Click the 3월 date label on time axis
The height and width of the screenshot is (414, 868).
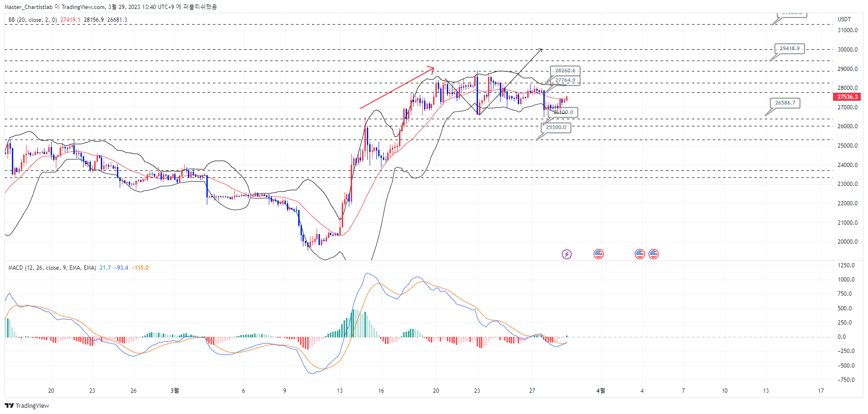[175, 391]
